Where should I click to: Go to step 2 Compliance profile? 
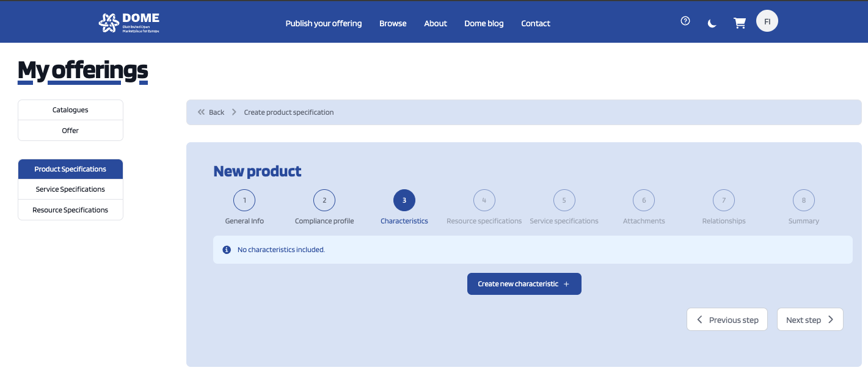click(x=324, y=200)
